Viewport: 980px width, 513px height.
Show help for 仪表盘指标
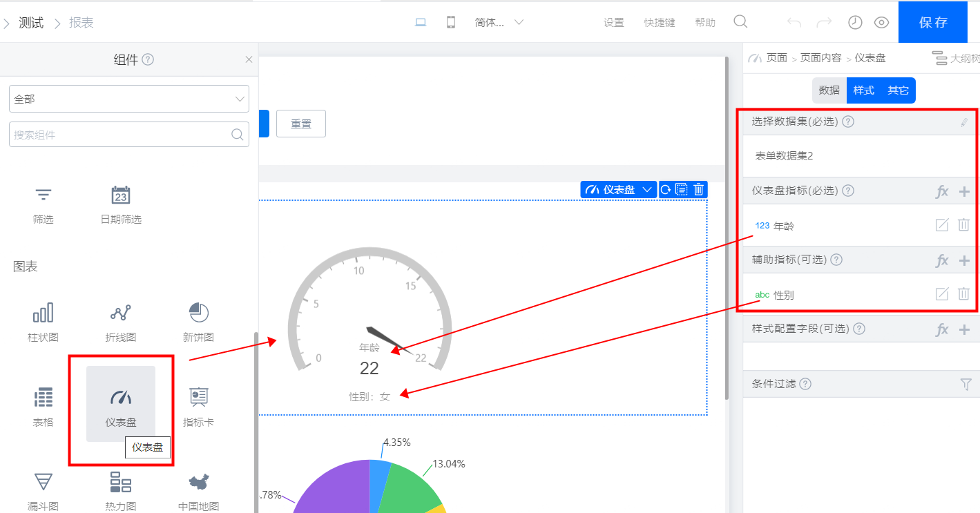[x=849, y=191]
